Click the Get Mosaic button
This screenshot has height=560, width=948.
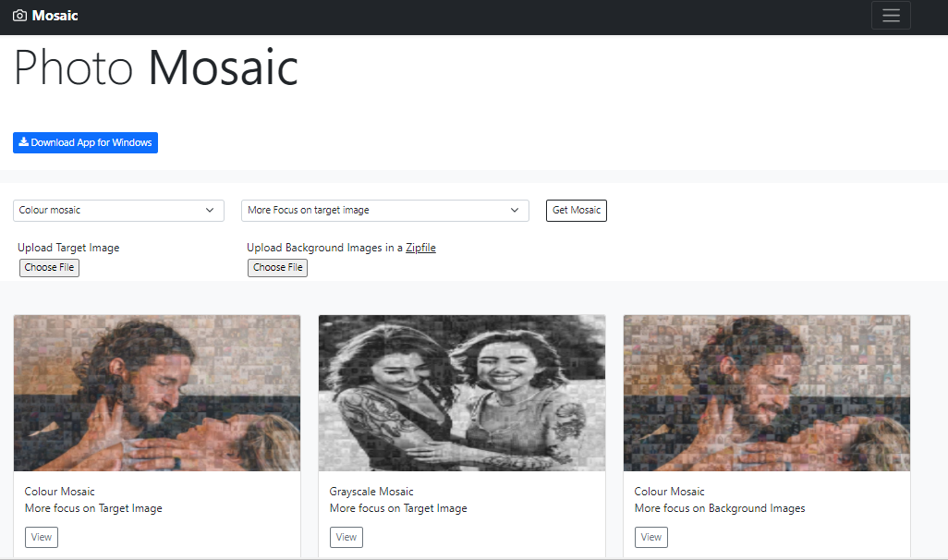(x=577, y=211)
